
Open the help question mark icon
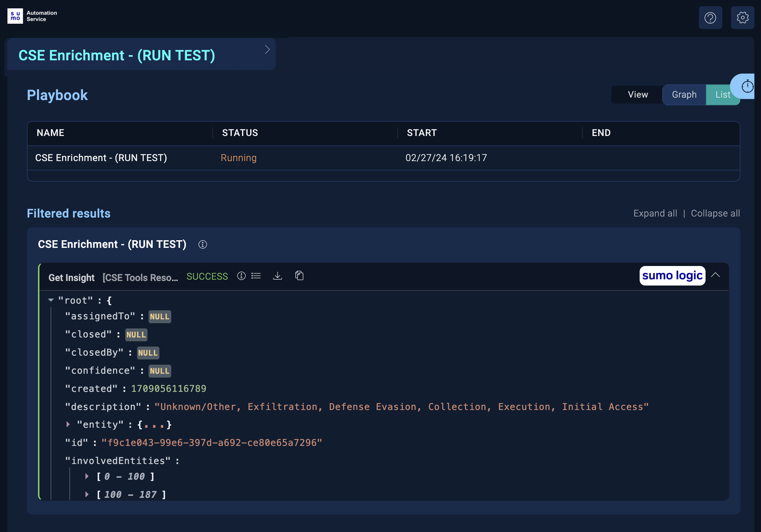click(710, 18)
